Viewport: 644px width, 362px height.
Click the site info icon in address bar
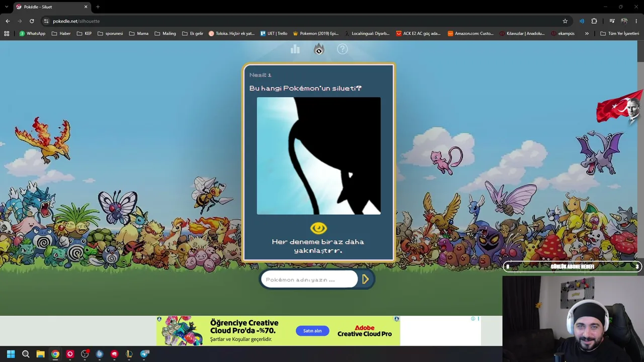click(46, 21)
